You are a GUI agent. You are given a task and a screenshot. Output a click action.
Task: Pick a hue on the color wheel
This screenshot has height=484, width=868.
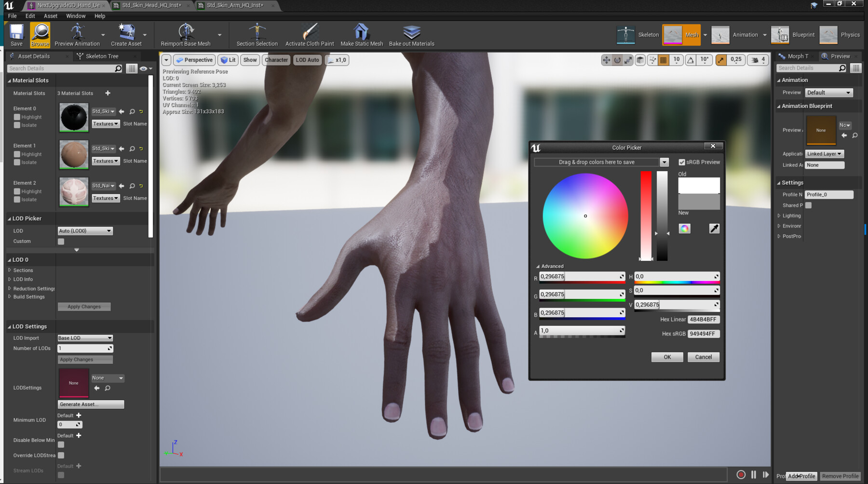pyautogui.click(x=585, y=215)
